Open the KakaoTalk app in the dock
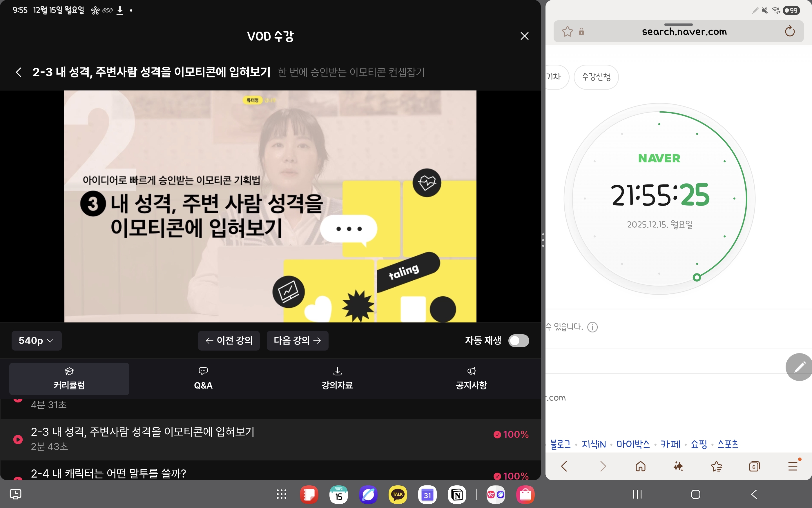Screen dimensions: 812x508 398,495
